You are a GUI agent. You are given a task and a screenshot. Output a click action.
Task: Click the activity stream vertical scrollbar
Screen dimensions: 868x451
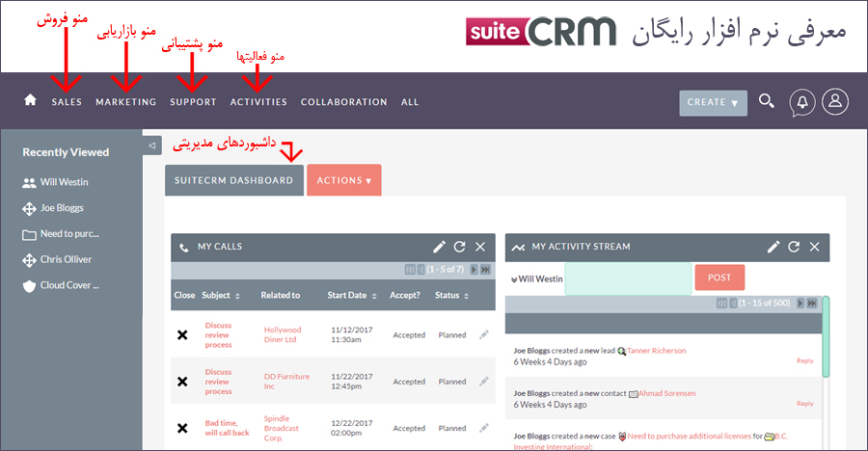[826, 336]
